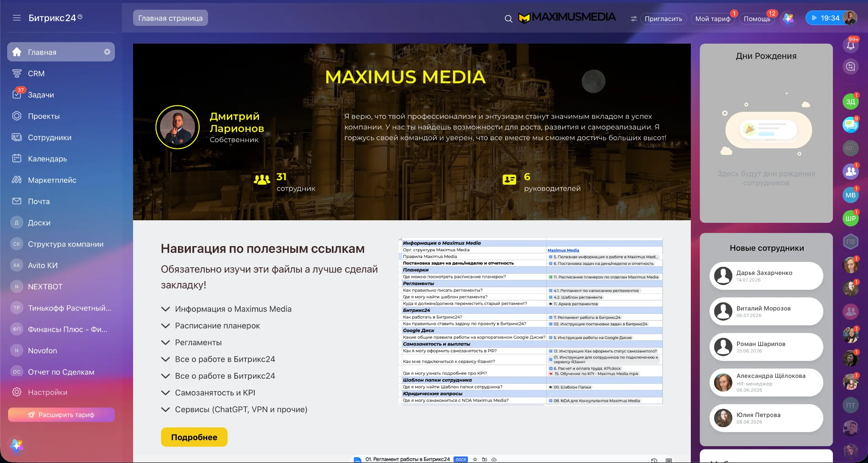This screenshot has width=868, height=463.
Task: Expand Расписание планерок section
Action: tap(211, 326)
